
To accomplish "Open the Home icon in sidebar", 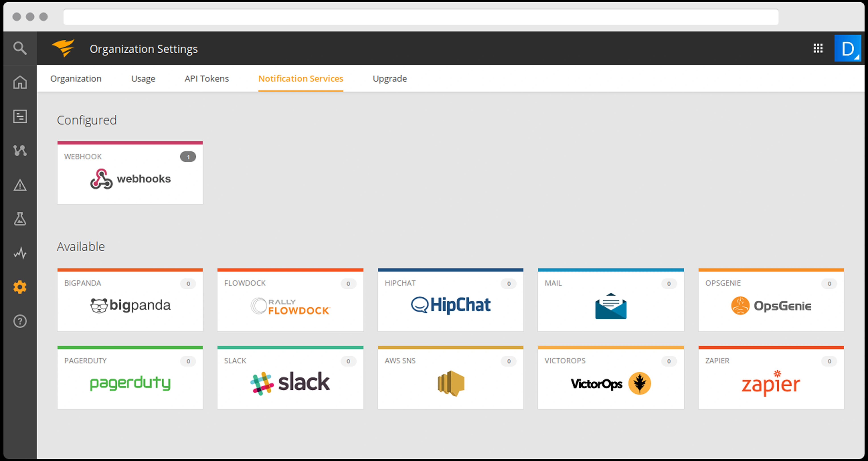I will coord(20,82).
